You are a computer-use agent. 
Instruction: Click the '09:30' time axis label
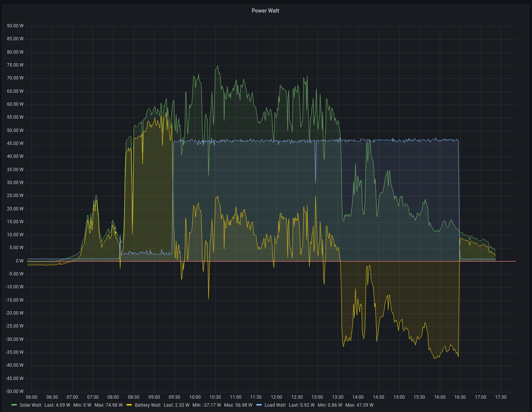pyautogui.click(x=174, y=397)
